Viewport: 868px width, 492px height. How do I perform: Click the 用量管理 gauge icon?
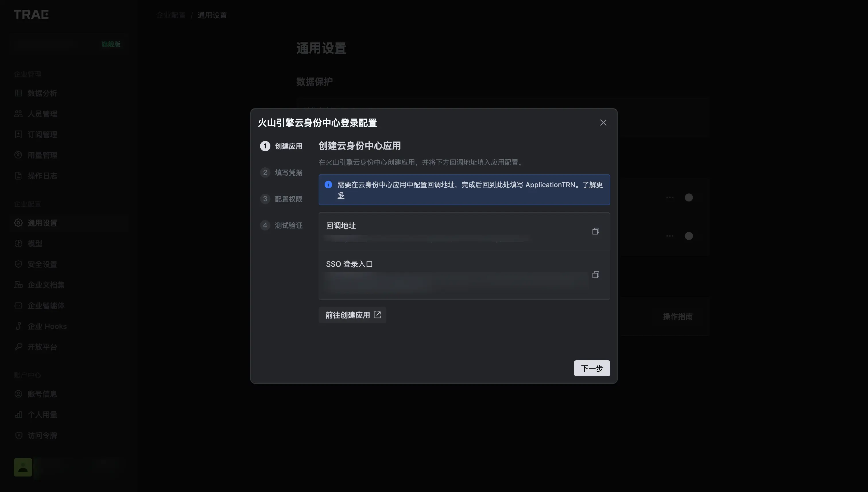[18, 155]
